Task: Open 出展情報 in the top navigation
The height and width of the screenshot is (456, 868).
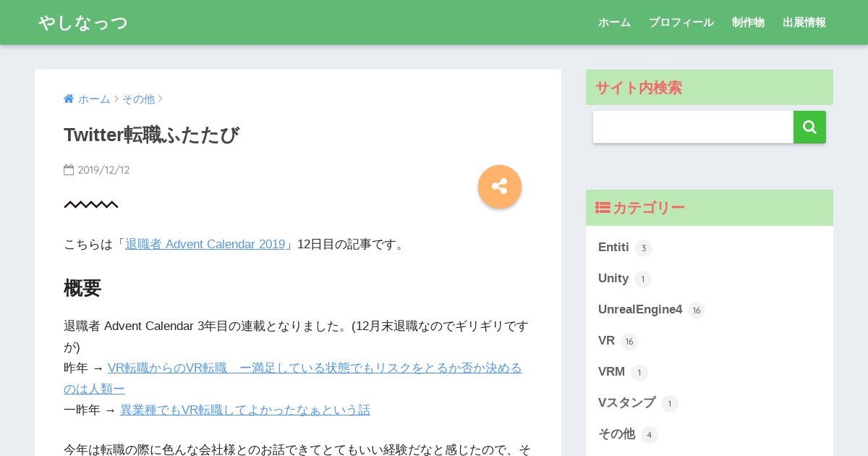Action: [x=804, y=22]
